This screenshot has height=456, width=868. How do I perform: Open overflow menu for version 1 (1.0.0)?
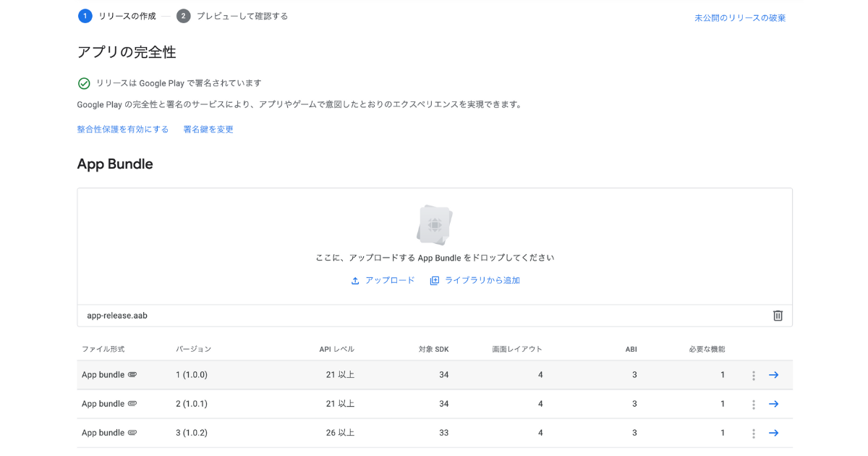754,375
